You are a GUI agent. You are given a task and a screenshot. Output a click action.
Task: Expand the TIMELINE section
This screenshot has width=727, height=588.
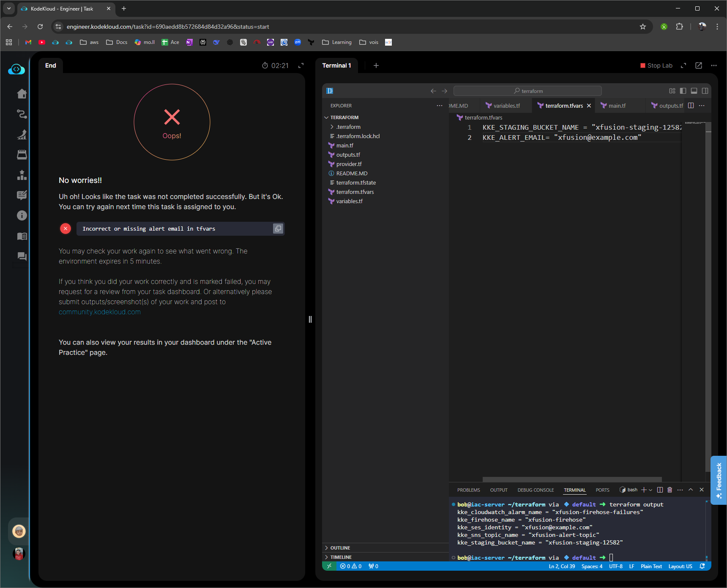341,557
